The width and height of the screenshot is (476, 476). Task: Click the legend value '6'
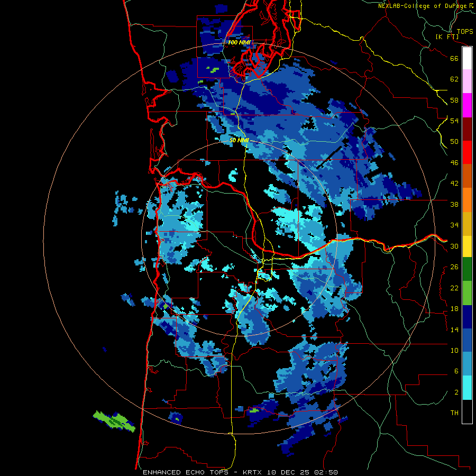456,371
